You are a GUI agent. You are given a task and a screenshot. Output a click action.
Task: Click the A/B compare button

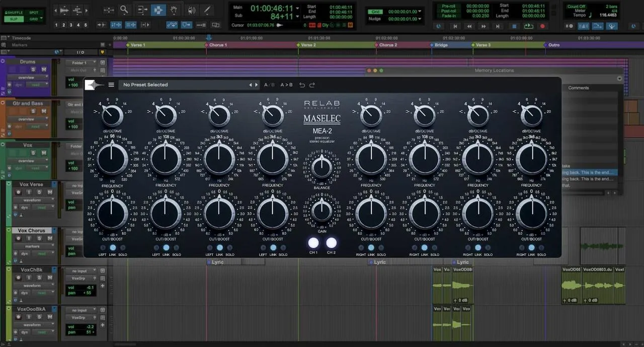(x=269, y=85)
